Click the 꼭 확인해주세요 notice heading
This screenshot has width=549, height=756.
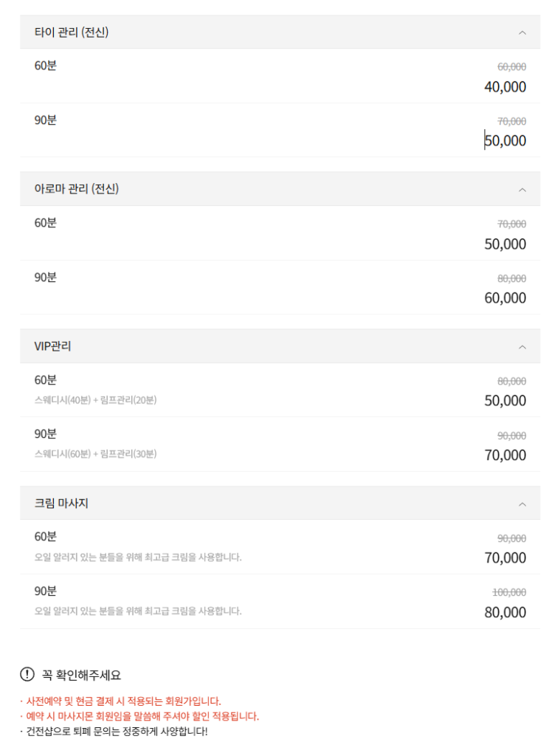coord(81,675)
